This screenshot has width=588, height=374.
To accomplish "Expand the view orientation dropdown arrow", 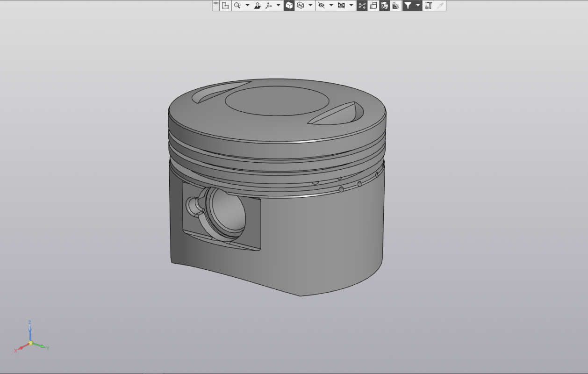I will point(279,6).
